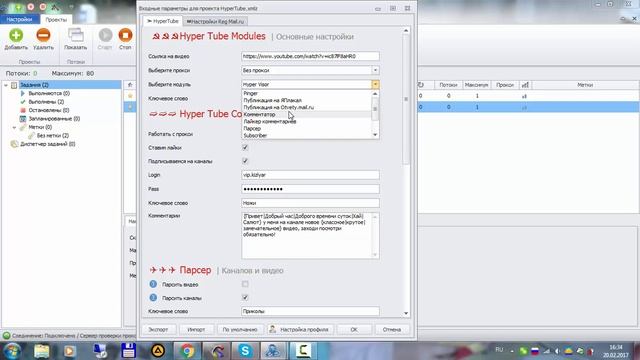
Task: Open the media player taskbar icon
Action: tap(69, 351)
